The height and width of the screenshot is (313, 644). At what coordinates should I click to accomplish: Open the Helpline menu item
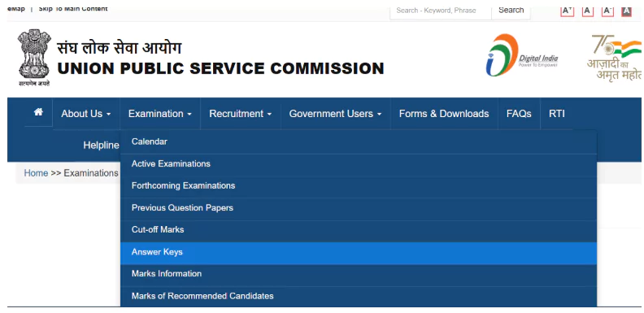coord(101,146)
